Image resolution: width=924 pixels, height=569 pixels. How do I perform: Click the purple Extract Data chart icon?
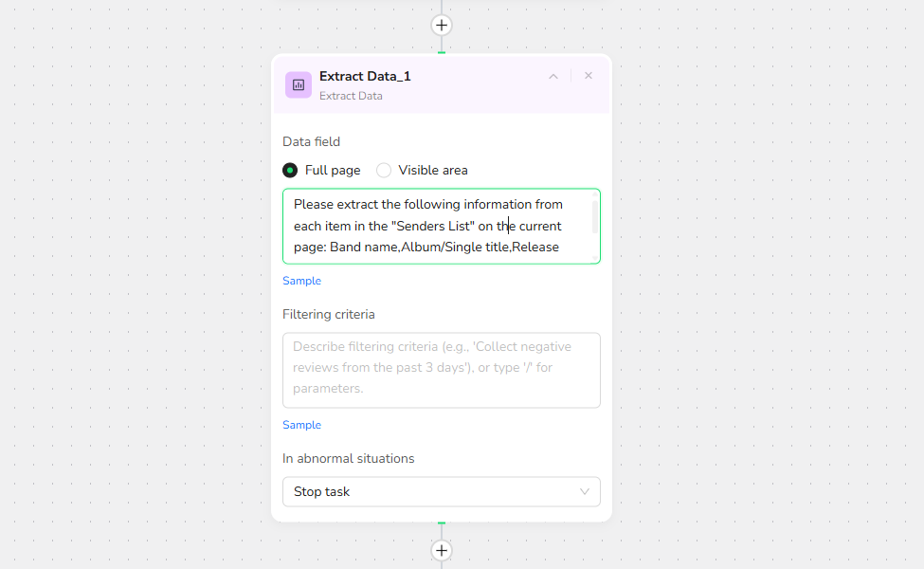tap(299, 84)
